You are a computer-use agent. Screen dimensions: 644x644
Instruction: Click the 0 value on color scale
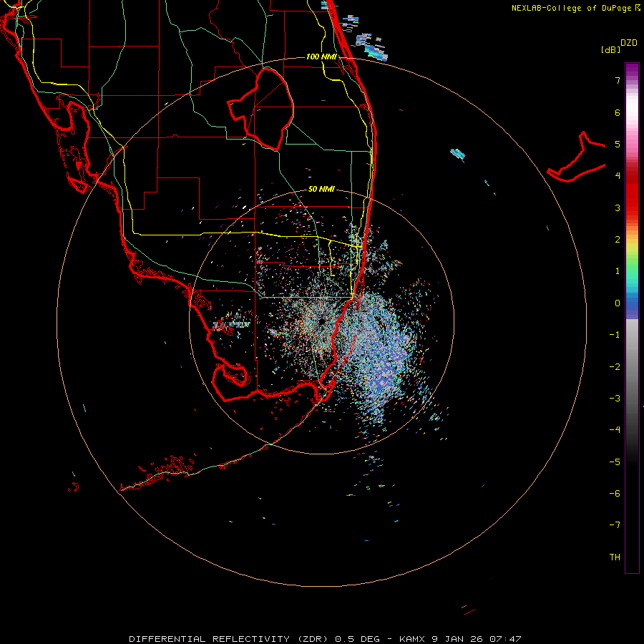618,303
